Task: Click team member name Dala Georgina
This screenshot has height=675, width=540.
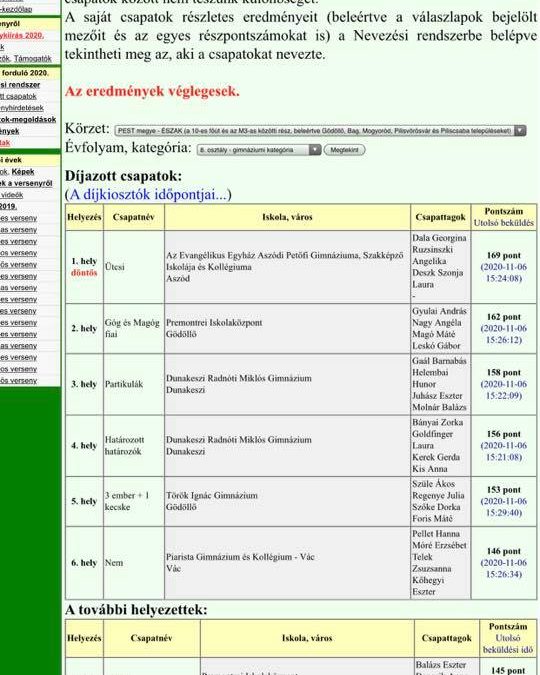Action: (439, 238)
